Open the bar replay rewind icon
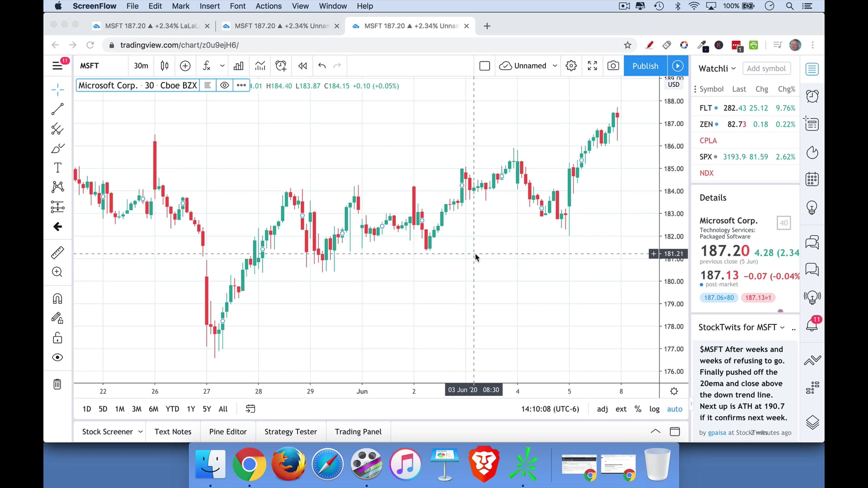 pos(302,66)
